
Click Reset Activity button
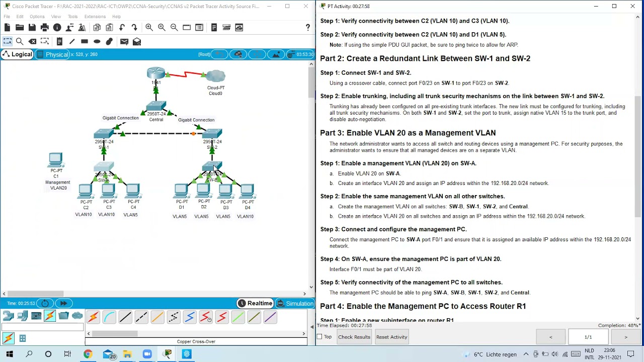tap(391, 337)
